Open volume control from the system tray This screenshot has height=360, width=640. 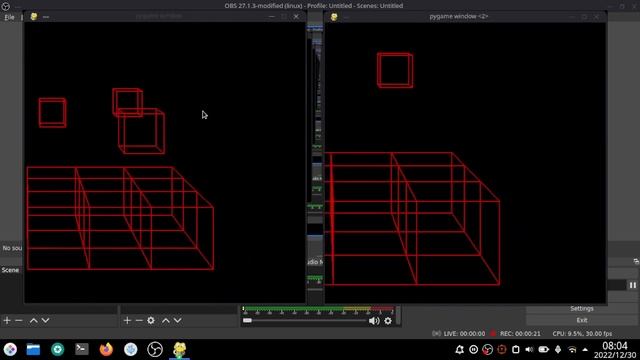click(529, 349)
